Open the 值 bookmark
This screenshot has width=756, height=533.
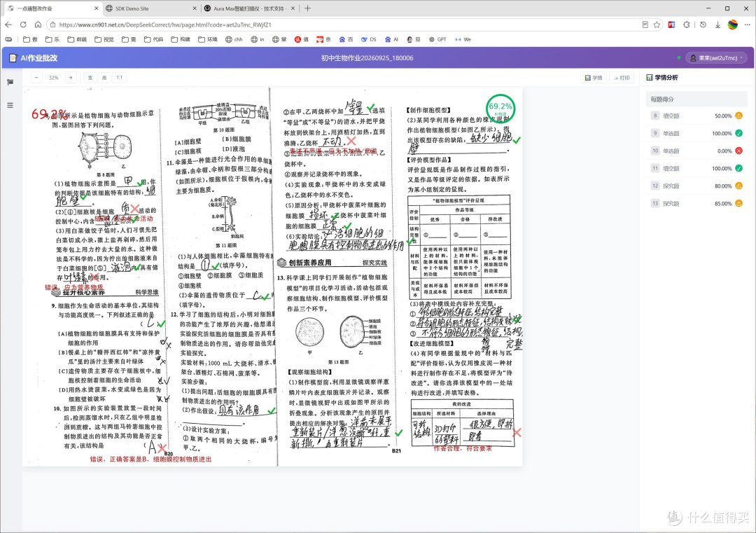301,39
